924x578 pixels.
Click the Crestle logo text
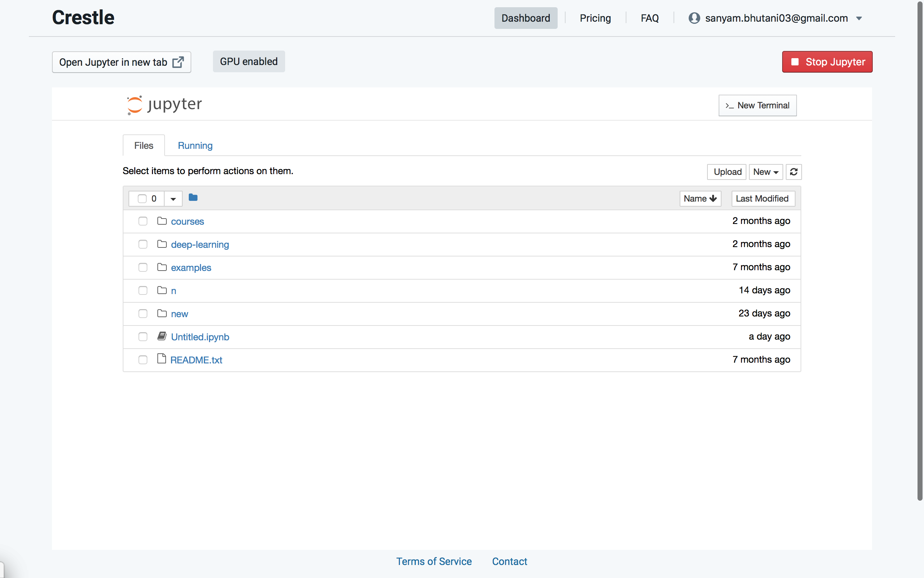83,18
